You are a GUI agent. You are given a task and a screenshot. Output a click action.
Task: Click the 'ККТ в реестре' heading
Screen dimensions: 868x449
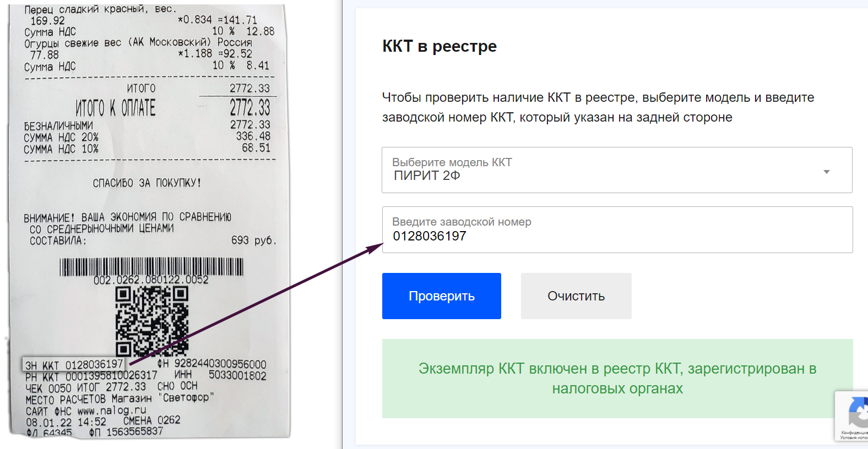439,46
